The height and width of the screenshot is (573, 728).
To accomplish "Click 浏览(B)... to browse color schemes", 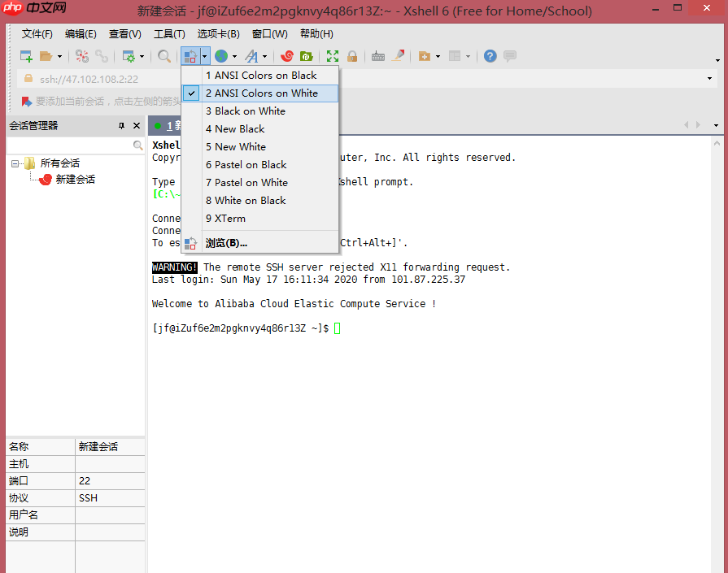I will [x=260, y=243].
